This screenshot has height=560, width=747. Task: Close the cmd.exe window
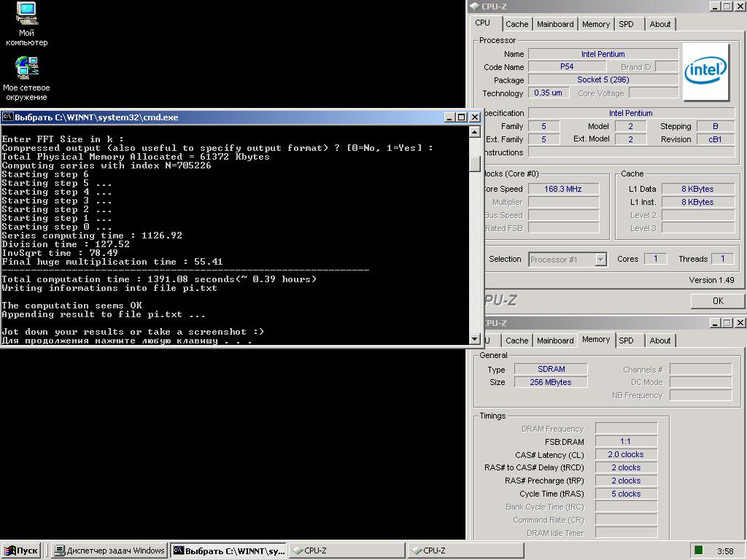(x=475, y=117)
